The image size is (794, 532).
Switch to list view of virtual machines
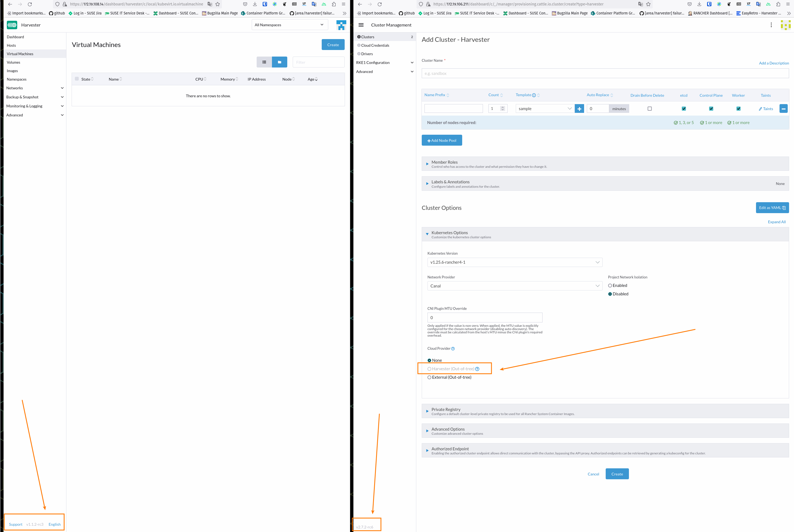tap(264, 62)
